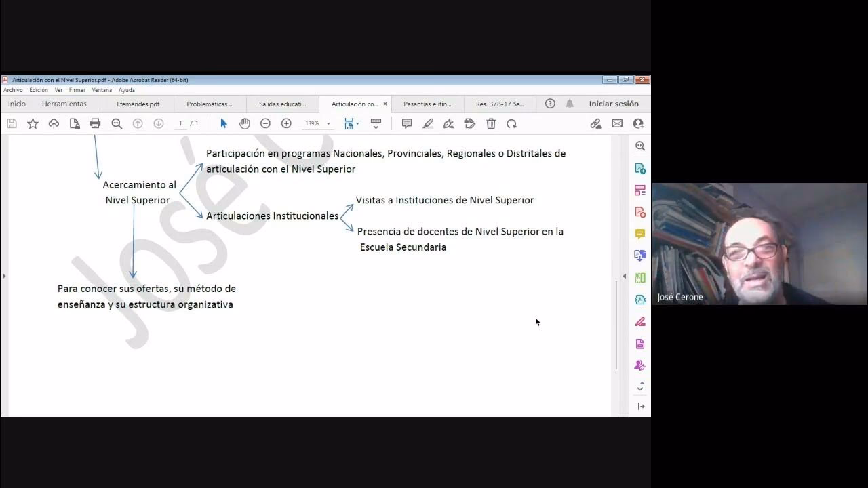
Task: Open the Fill and Sign pen tool
Action: click(x=448, y=123)
